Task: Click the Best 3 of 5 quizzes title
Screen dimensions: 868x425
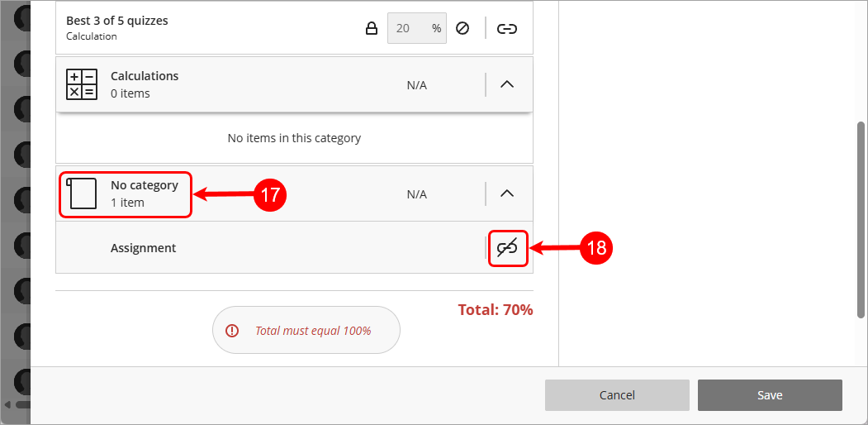Action: pyautogui.click(x=117, y=21)
